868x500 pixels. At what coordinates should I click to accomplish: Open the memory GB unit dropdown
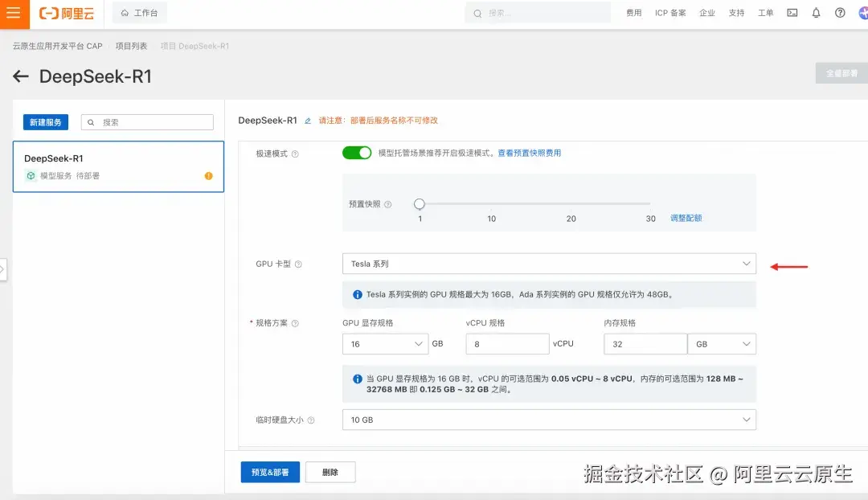pos(721,343)
